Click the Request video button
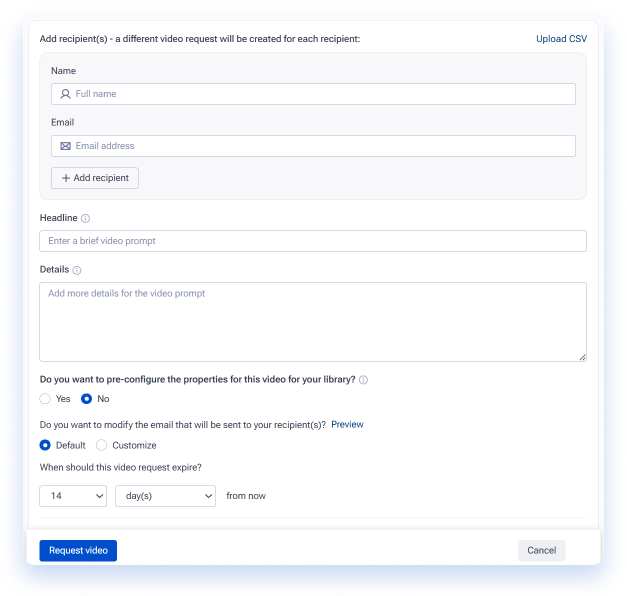Viewport: 627px width, 596px height. tap(78, 551)
